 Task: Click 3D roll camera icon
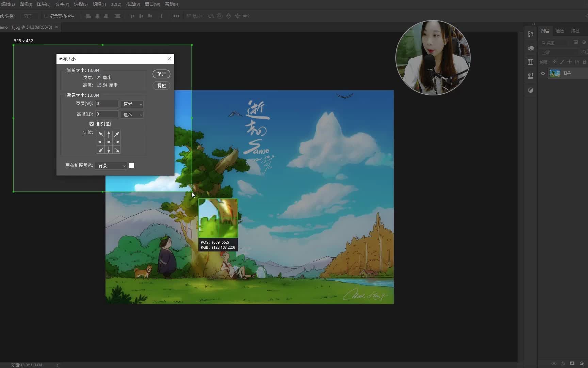[x=220, y=16]
